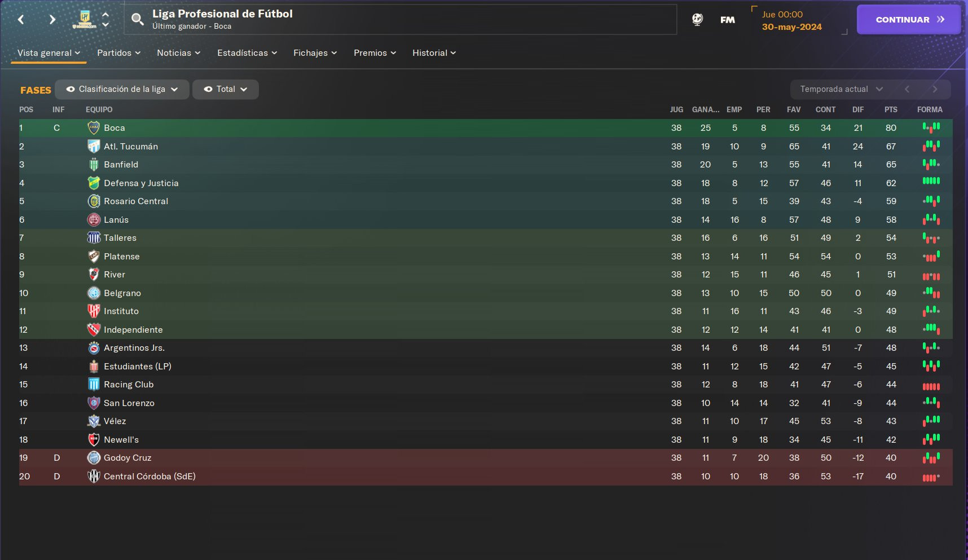Click the CONTINUAR button
Image resolution: width=968 pixels, height=560 pixels.
(909, 20)
